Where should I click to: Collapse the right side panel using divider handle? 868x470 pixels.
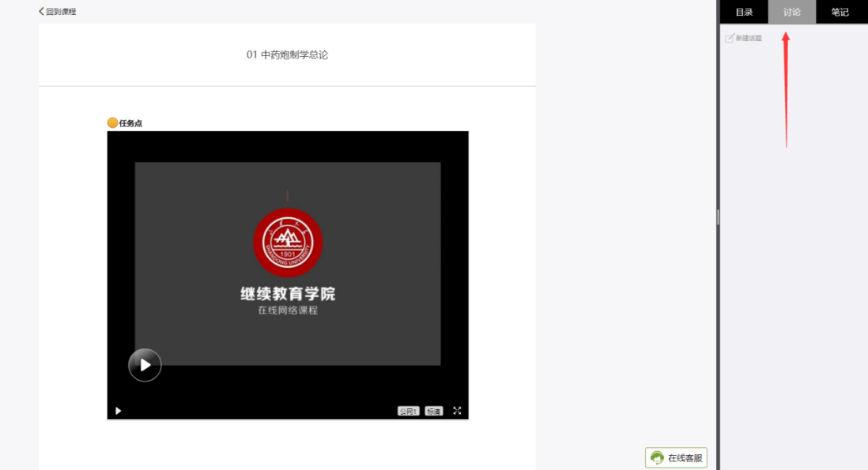pyautogui.click(x=718, y=217)
